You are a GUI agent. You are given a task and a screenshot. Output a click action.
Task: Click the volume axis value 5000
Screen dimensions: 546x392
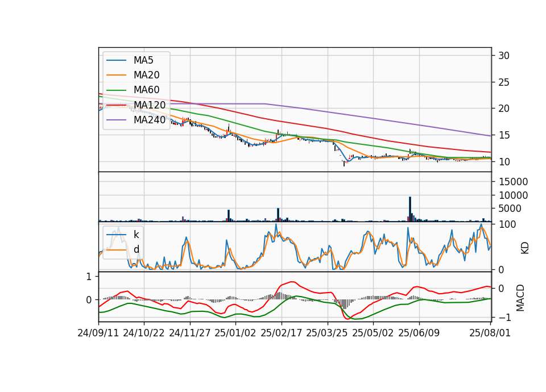tap(510, 208)
